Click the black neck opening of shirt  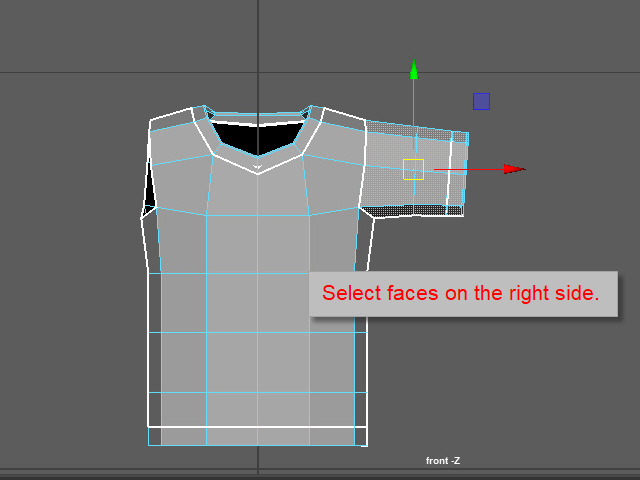(x=257, y=135)
